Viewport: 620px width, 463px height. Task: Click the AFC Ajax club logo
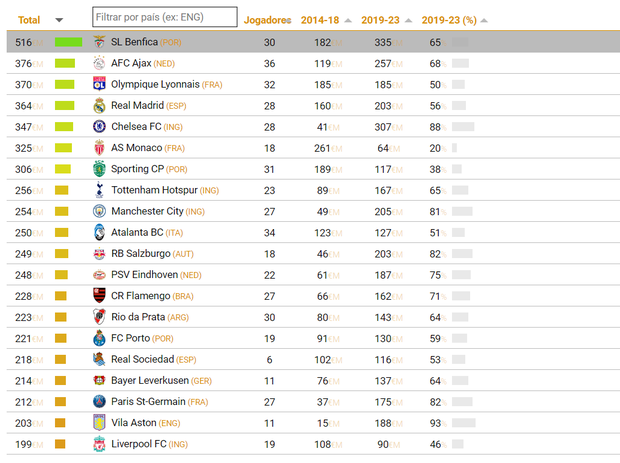point(99,63)
